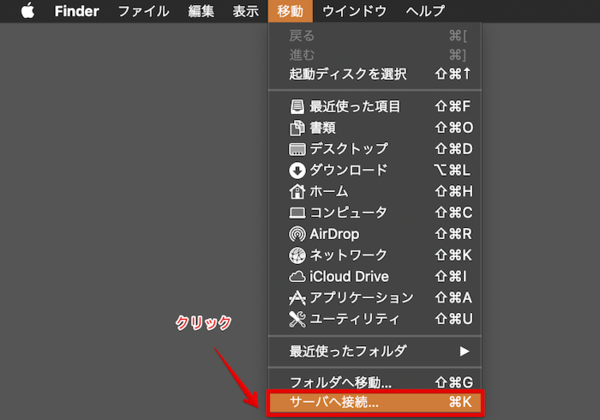The image size is (600, 420).
Task: Select ネットワーク text label
Action: pyautogui.click(x=348, y=255)
